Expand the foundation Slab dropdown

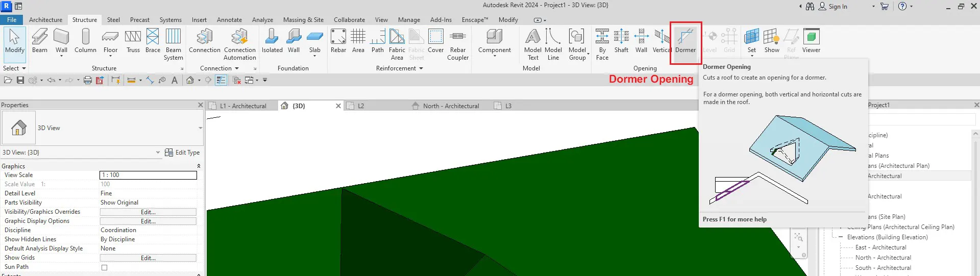[315, 56]
